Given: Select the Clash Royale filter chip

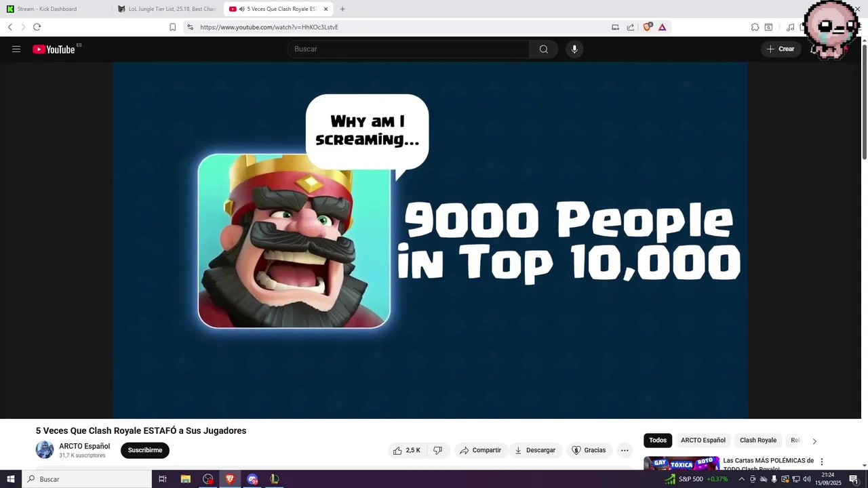Looking at the screenshot, I should 758,441.
